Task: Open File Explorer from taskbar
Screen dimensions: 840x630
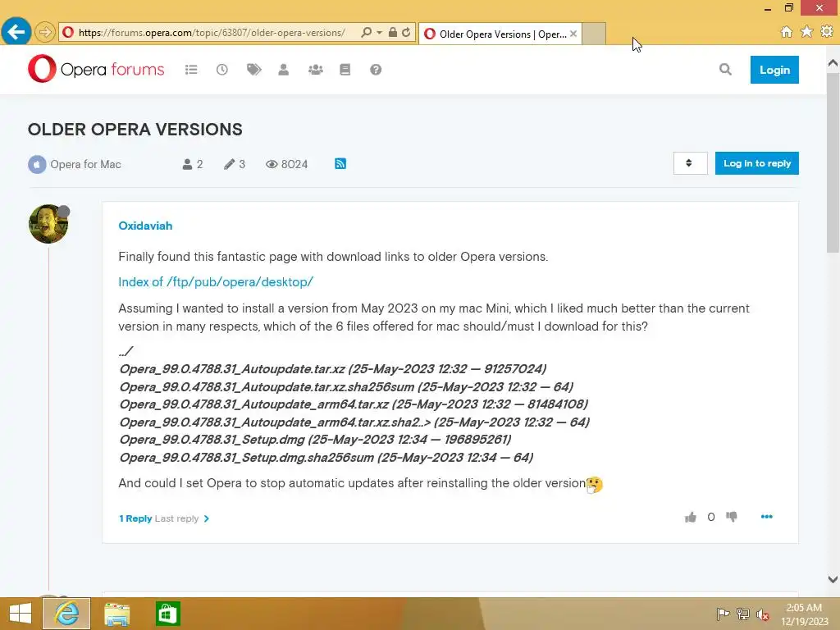Action: click(116, 614)
